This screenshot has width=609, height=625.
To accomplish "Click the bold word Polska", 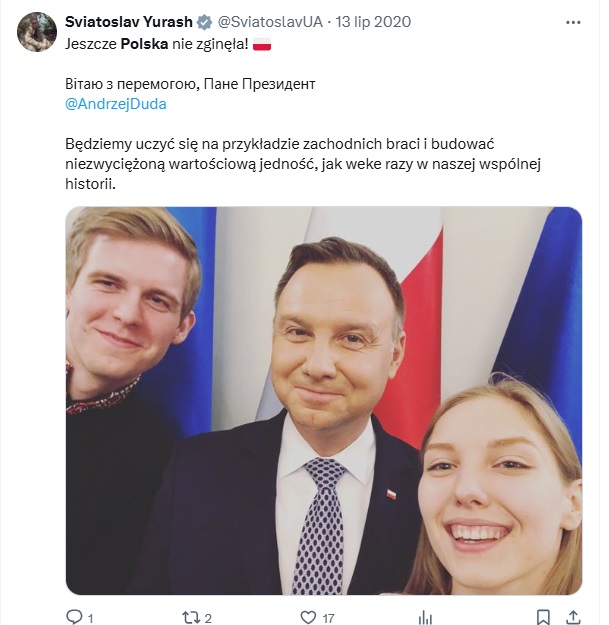I will [144, 44].
